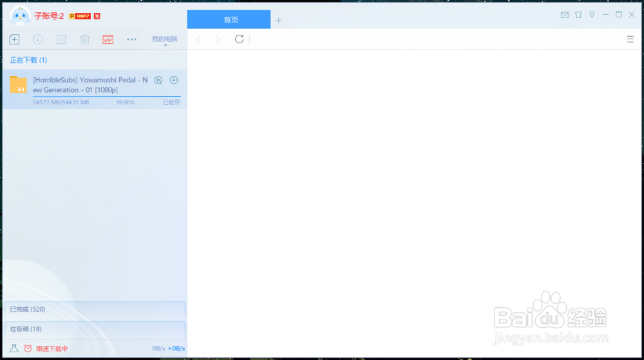
Task: Click the 99.90% progress value
Action: tap(126, 102)
